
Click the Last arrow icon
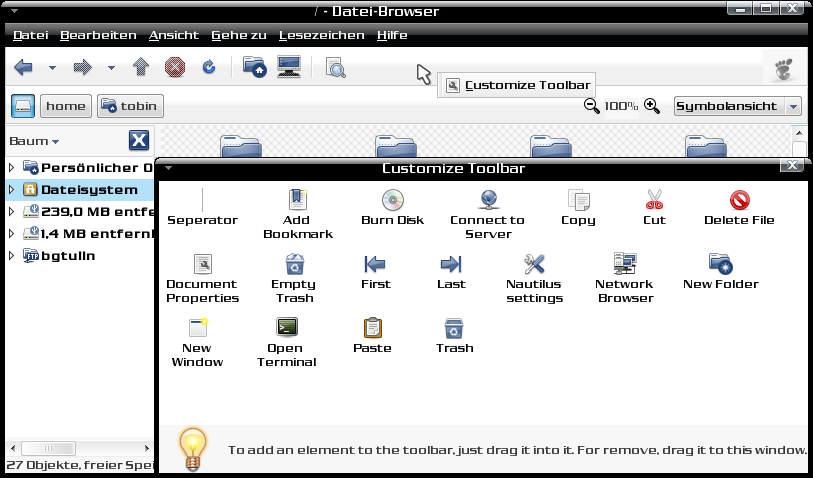point(451,264)
